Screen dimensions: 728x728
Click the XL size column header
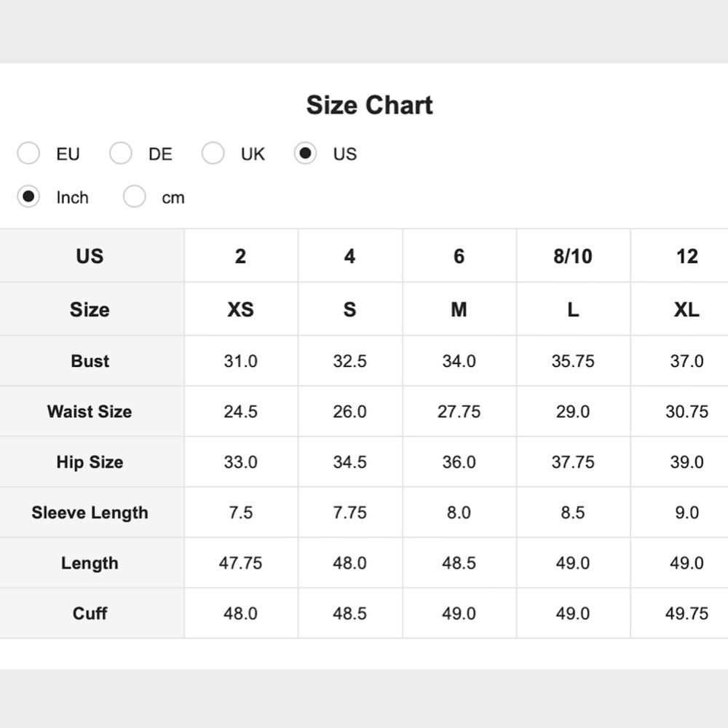(x=686, y=309)
